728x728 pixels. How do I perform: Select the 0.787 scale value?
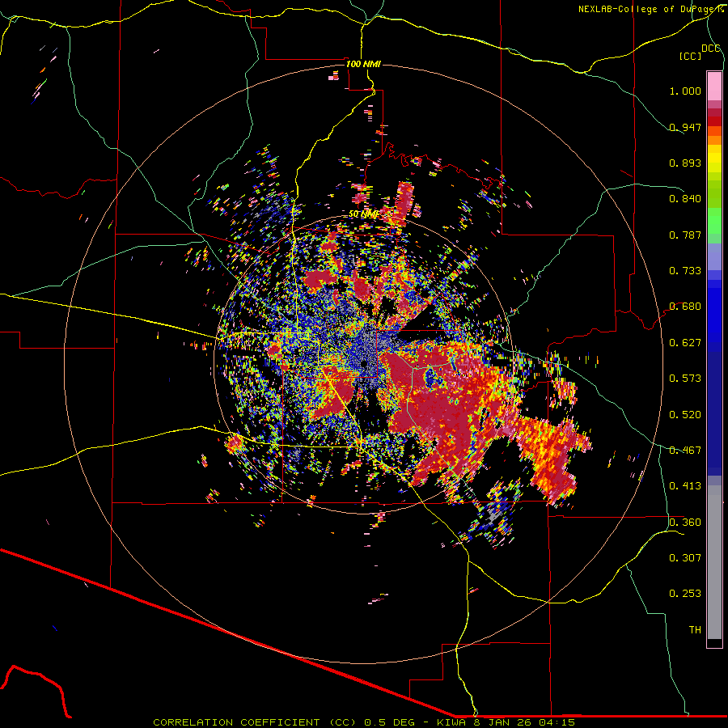point(685,235)
